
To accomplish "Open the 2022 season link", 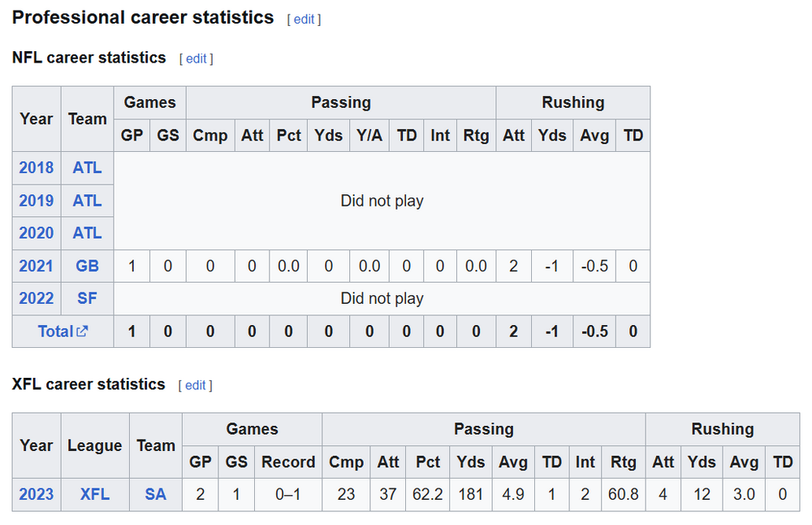I will 37,298.
